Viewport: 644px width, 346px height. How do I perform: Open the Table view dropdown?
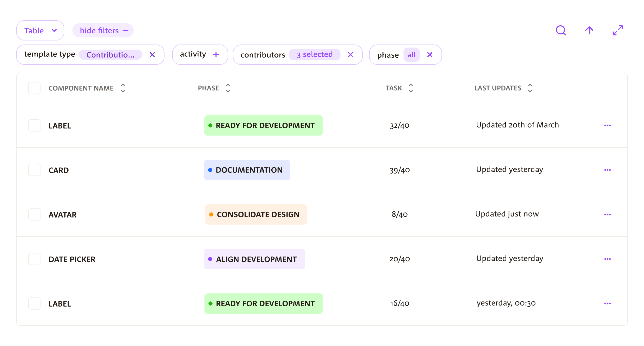click(40, 30)
